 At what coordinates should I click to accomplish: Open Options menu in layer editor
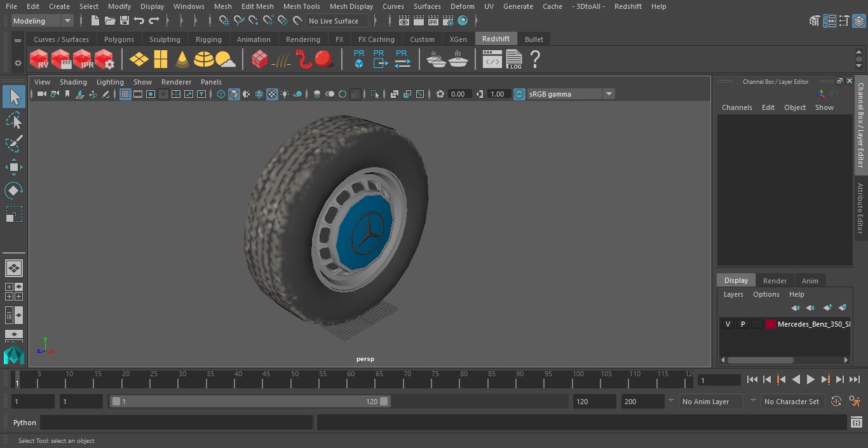pyautogui.click(x=766, y=294)
